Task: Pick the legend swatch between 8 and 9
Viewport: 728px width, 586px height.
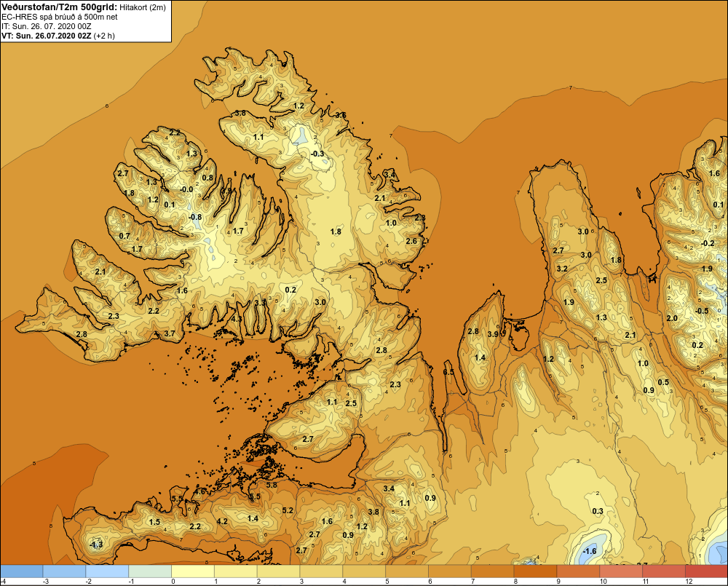Action: point(535,571)
